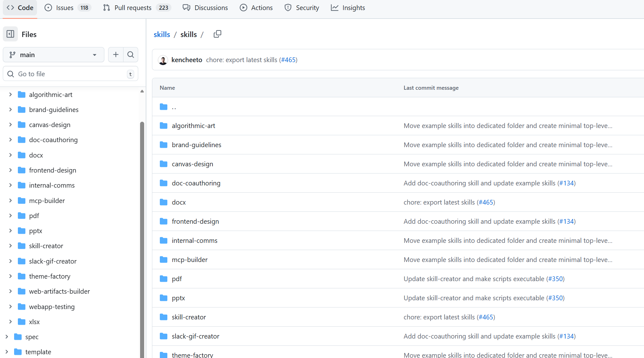Screen dimensions: 644x358
Task: Open the parent directory folder icon
Action: tap(164, 107)
